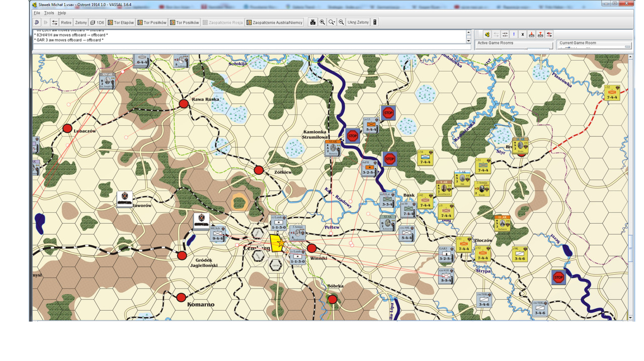Select the STOP marker near Strypa river
Screen dimensions: 644x361
(558, 277)
